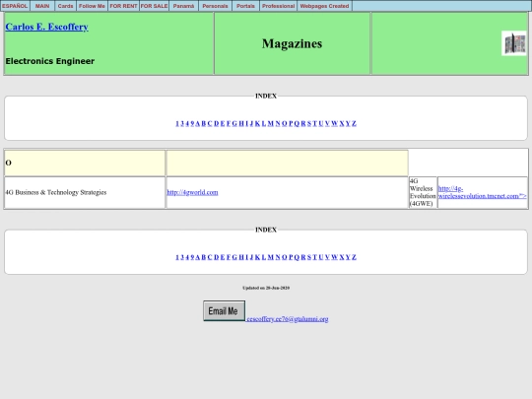The width and height of the screenshot is (532, 399).
Task: Jump to letter G in lower INDEX
Action: point(234,257)
